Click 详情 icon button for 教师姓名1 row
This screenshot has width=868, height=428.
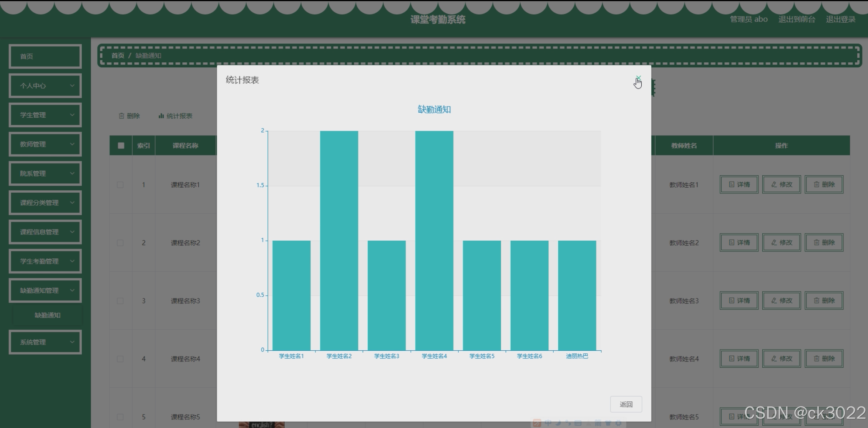739,185
